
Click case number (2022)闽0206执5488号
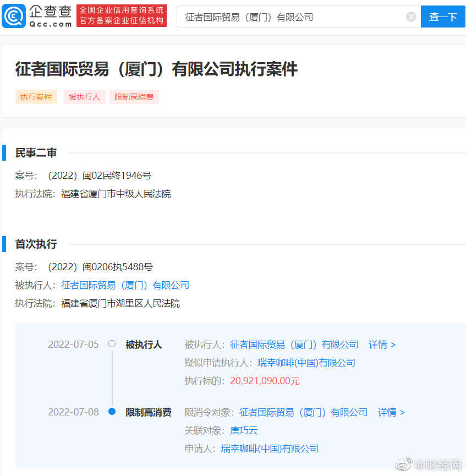100,267
